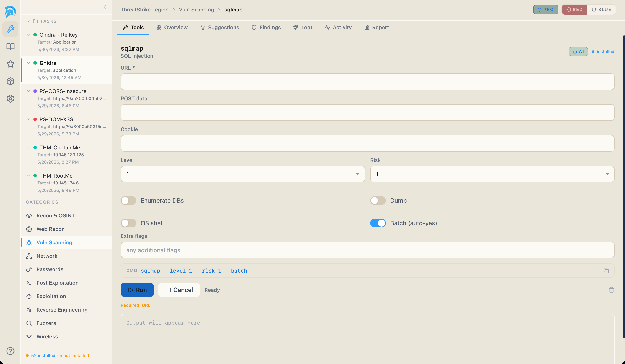Focus the POST data input field
Screen dimensions: 625x364
[x=367, y=113]
